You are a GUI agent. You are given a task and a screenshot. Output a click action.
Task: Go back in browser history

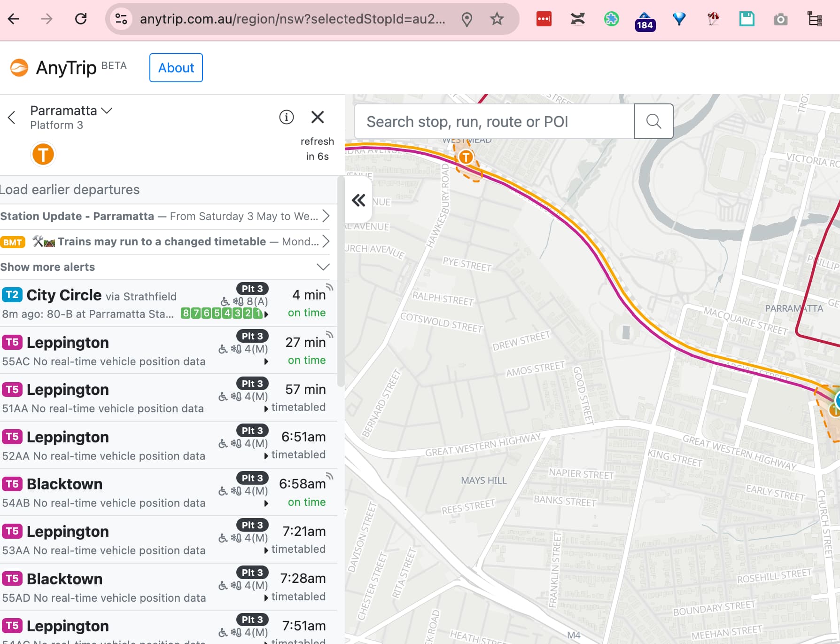(14, 19)
